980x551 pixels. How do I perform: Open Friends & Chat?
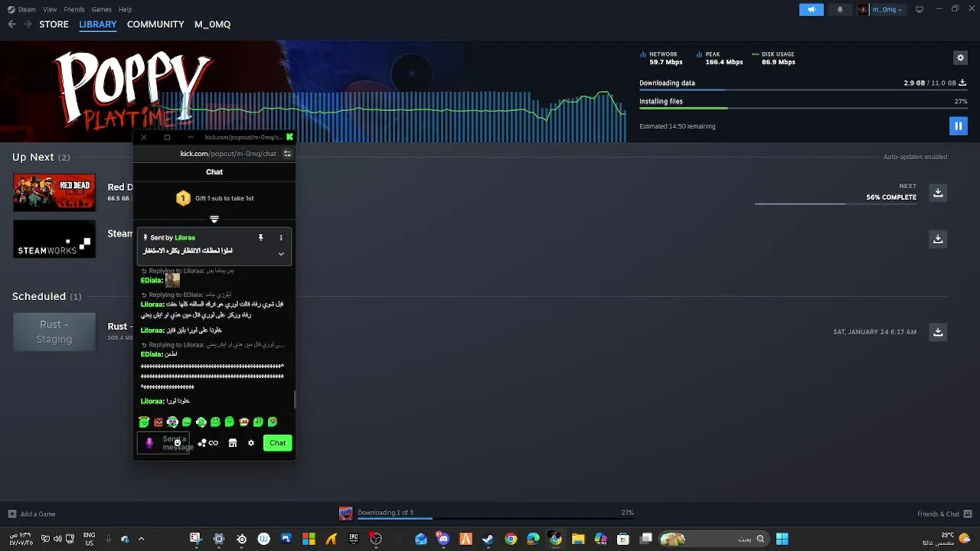(945, 514)
